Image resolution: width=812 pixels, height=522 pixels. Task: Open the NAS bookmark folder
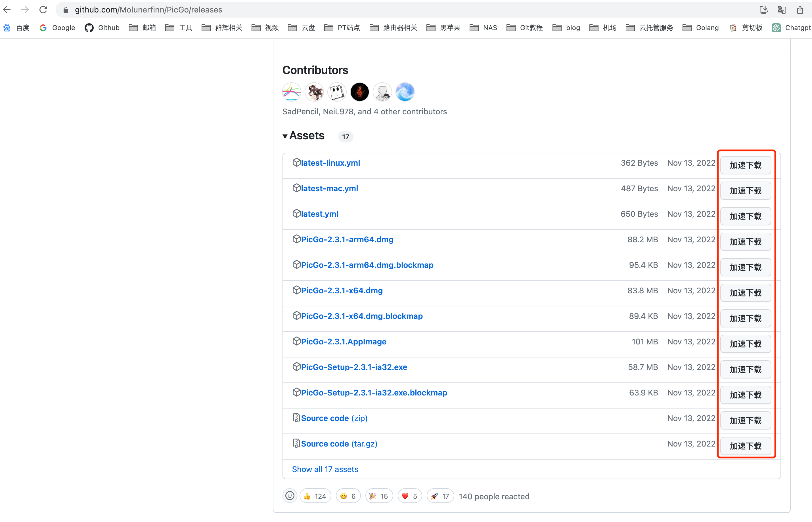pyautogui.click(x=483, y=28)
